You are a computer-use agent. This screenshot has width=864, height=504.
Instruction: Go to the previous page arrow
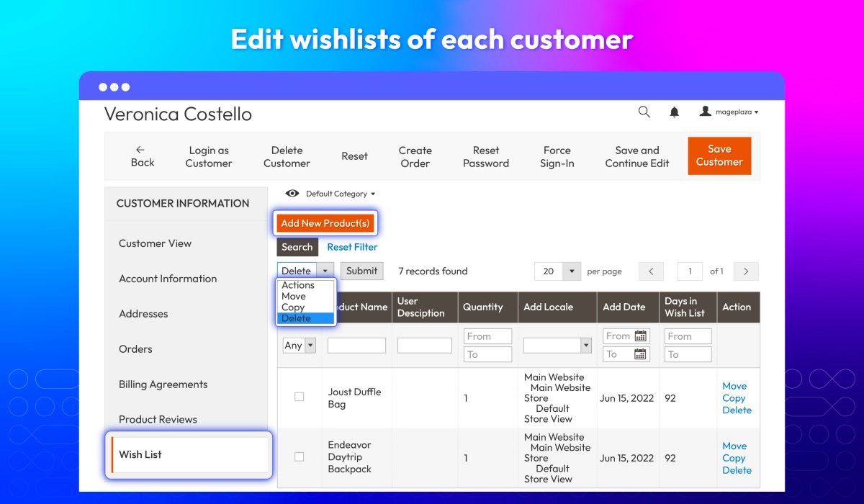pos(651,271)
